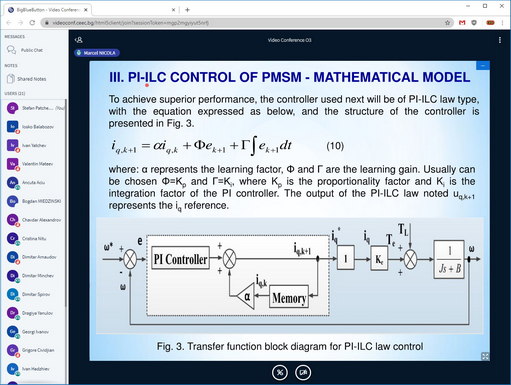Select user Ivan Hadzhiev

[x=34, y=369]
